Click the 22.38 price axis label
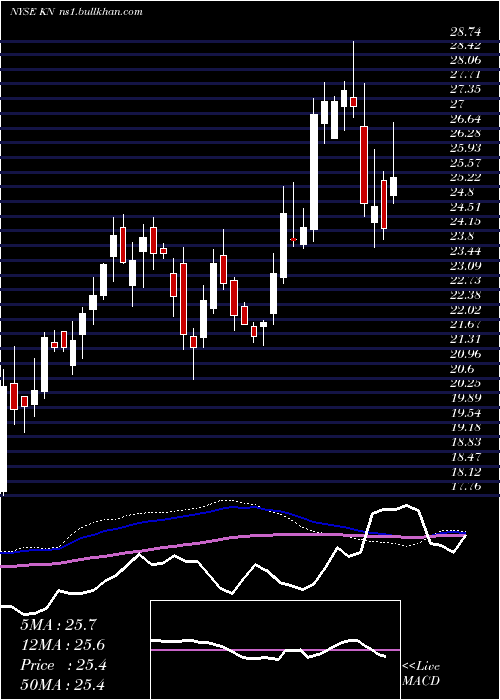 (465, 295)
